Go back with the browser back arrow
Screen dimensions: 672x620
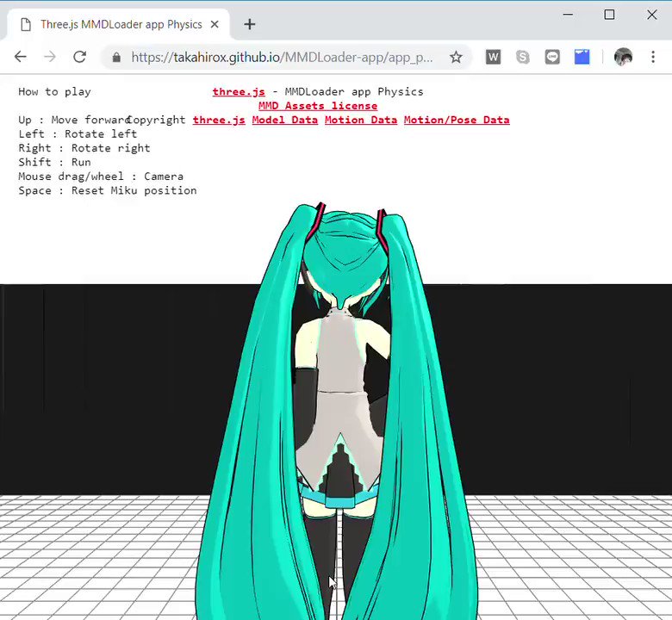[20, 57]
